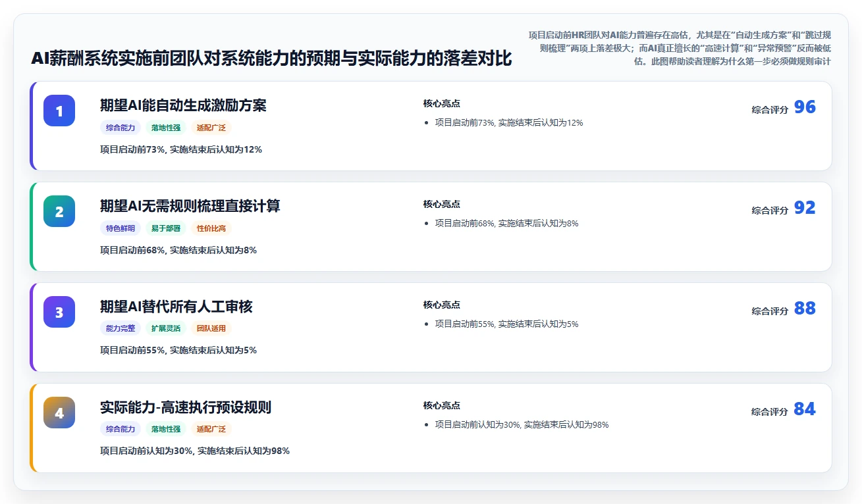Select the 扩展灵活 tag
Viewport: 862px width, 504px height.
tap(166, 328)
